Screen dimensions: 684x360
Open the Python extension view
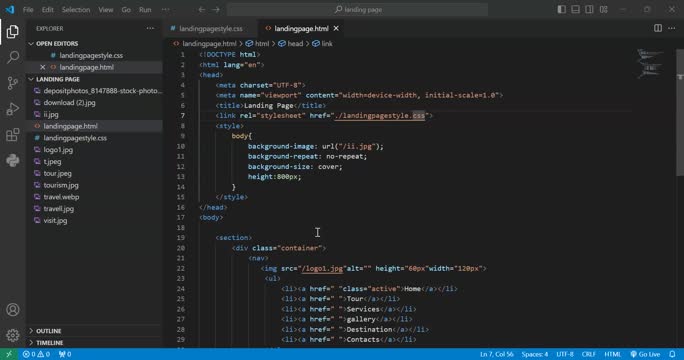(x=13, y=160)
